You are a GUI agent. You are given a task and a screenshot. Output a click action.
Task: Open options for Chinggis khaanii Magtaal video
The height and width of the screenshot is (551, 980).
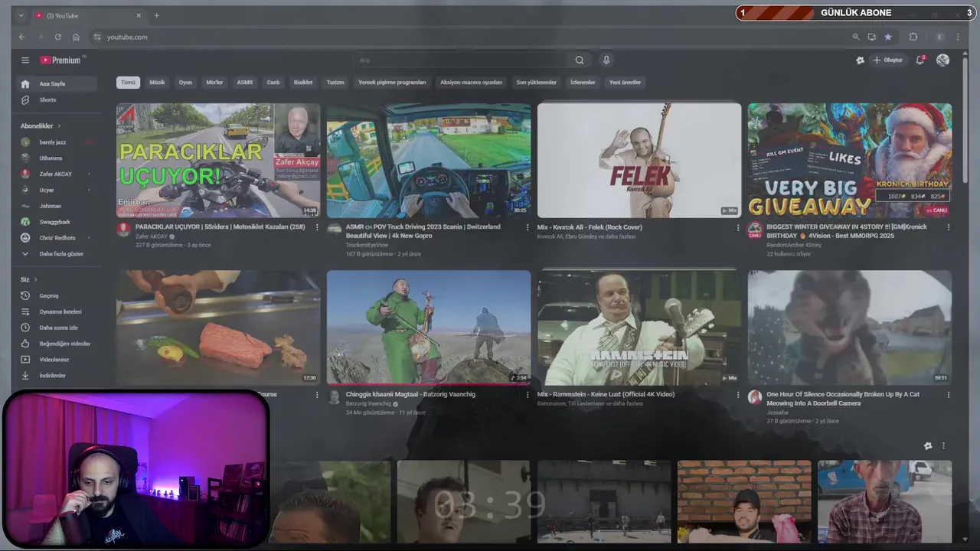(528, 395)
